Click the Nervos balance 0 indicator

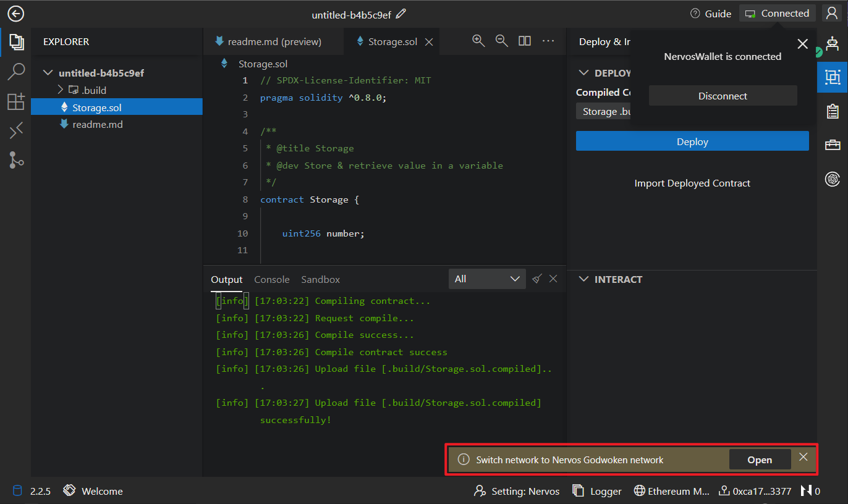coord(810,491)
